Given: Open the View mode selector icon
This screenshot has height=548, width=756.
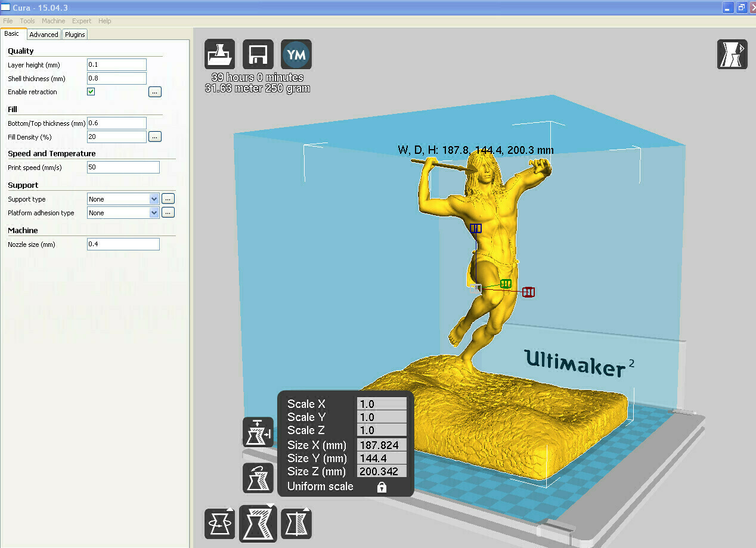Looking at the screenshot, I should coord(732,54).
